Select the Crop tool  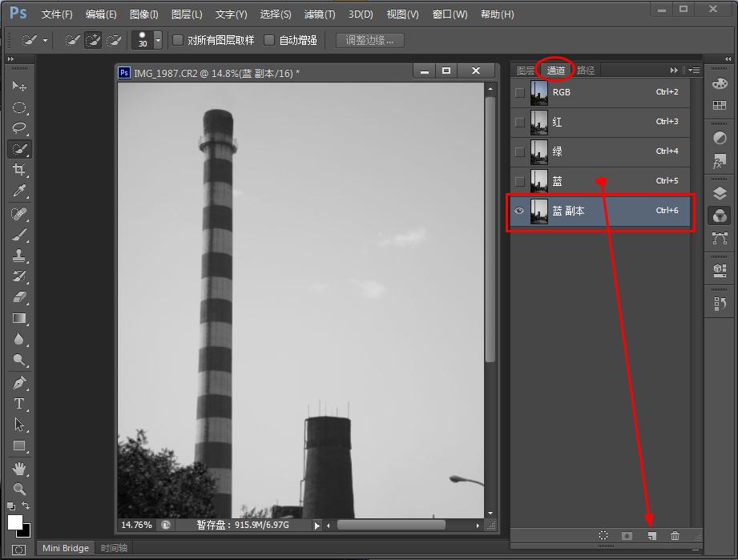click(19, 170)
